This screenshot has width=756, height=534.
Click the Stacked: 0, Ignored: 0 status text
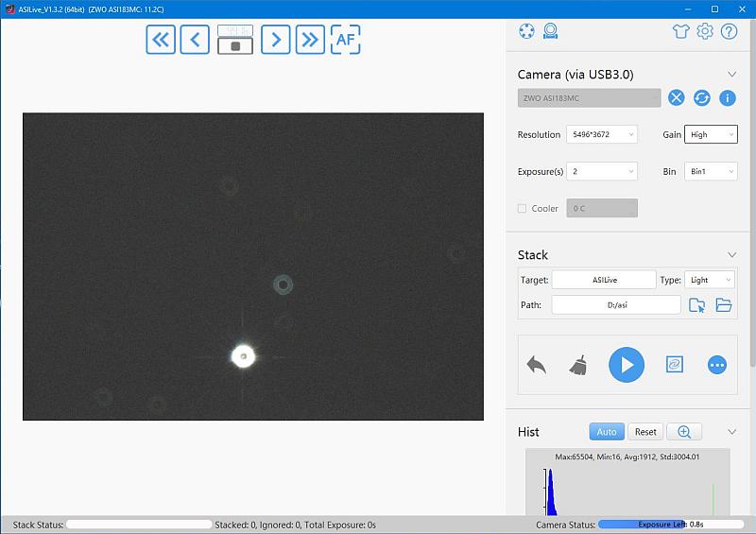click(x=295, y=525)
